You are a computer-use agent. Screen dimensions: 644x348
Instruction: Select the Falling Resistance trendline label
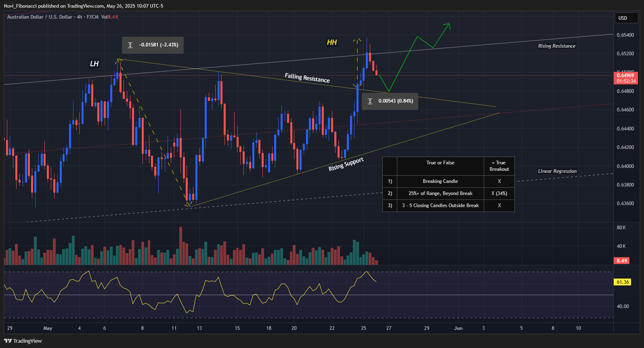[x=307, y=78]
